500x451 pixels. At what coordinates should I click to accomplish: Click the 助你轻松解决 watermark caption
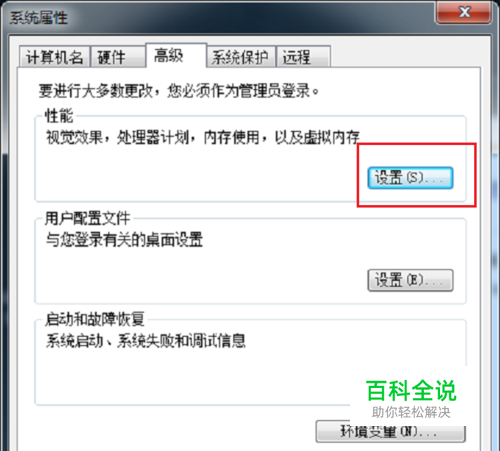pos(411,412)
